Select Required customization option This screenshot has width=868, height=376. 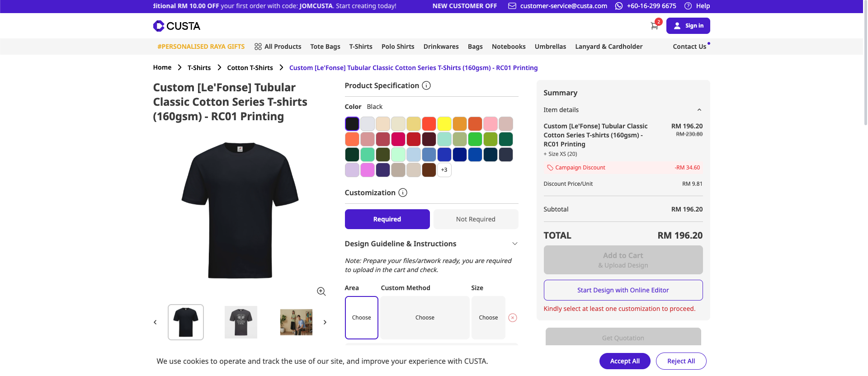pyautogui.click(x=387, y=219)
